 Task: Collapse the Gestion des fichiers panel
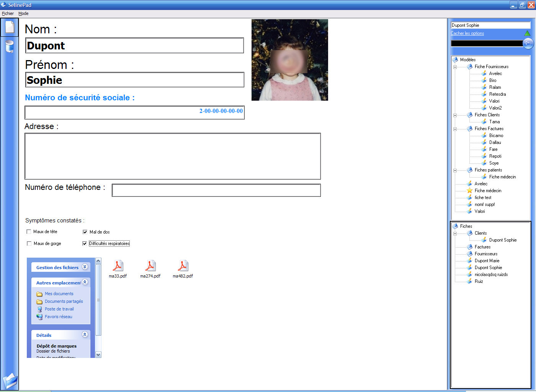(85, 267)
